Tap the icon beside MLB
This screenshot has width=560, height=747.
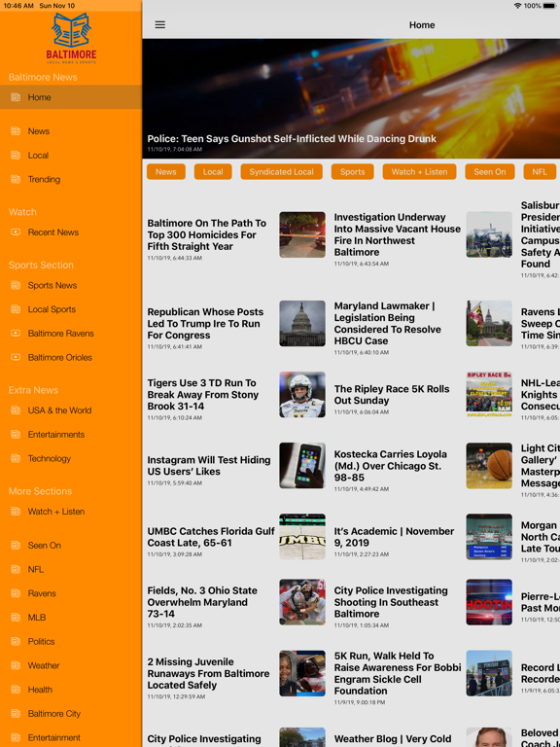16,618
